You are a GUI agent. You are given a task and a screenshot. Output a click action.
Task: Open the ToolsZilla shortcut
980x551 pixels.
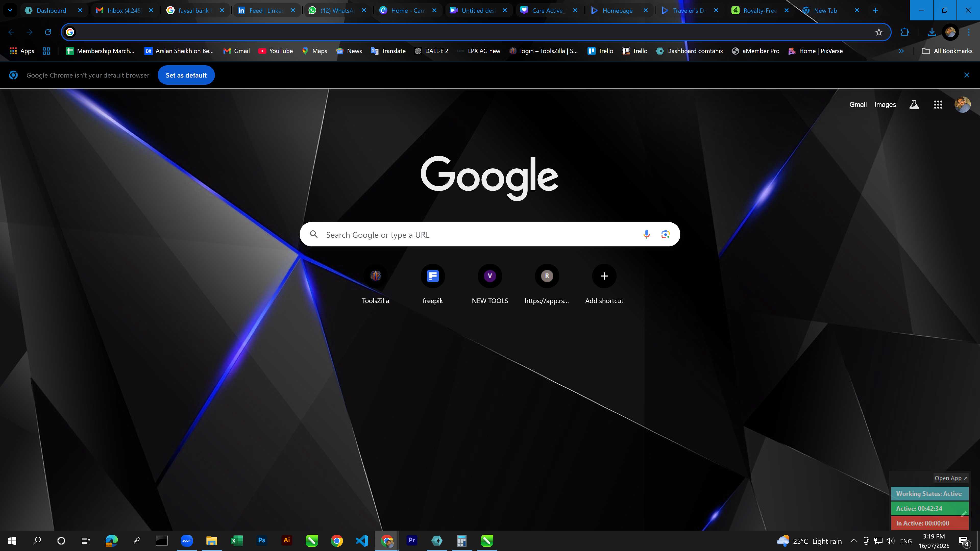point(375,284)
